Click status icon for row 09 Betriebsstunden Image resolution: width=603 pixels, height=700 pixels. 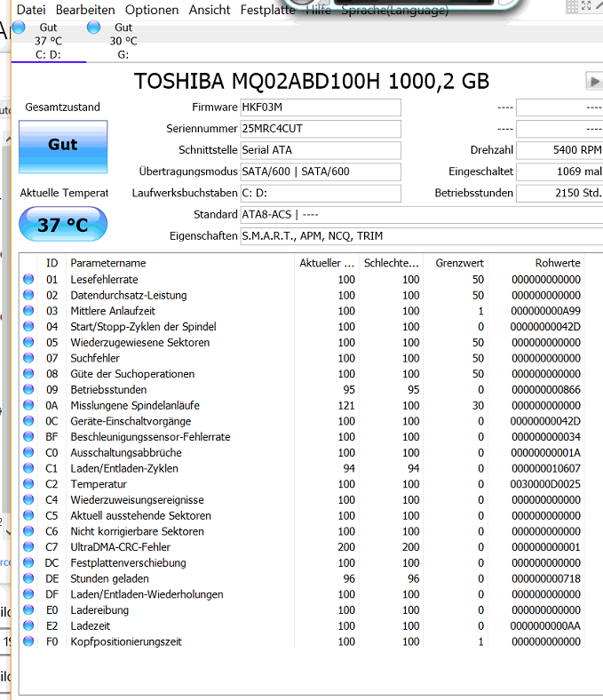[28, 390]
